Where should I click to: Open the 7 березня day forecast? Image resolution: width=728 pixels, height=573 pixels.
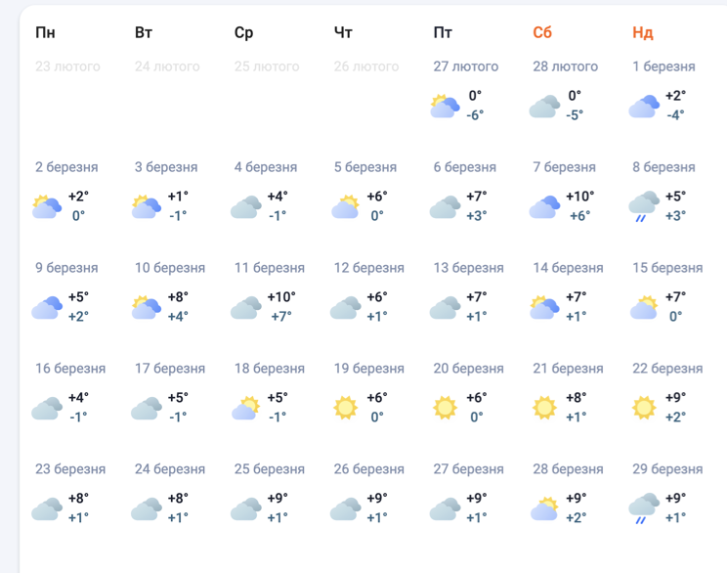pyautogui.click(x=564, y=167)
